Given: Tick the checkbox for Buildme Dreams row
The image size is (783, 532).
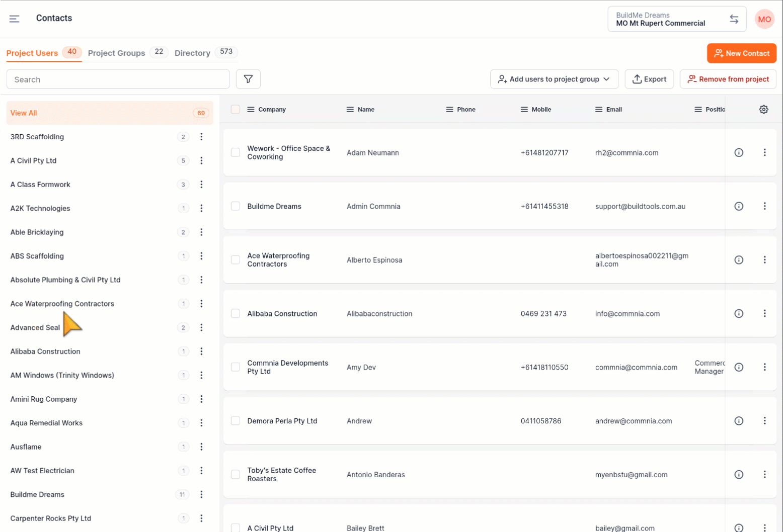Looking at the screenshot, I should point(235,206).
